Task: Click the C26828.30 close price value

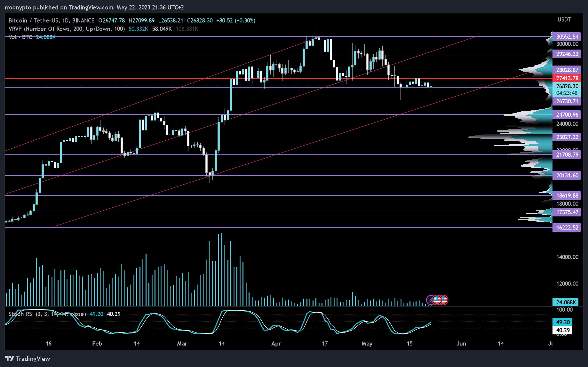Action: [200, 20]
